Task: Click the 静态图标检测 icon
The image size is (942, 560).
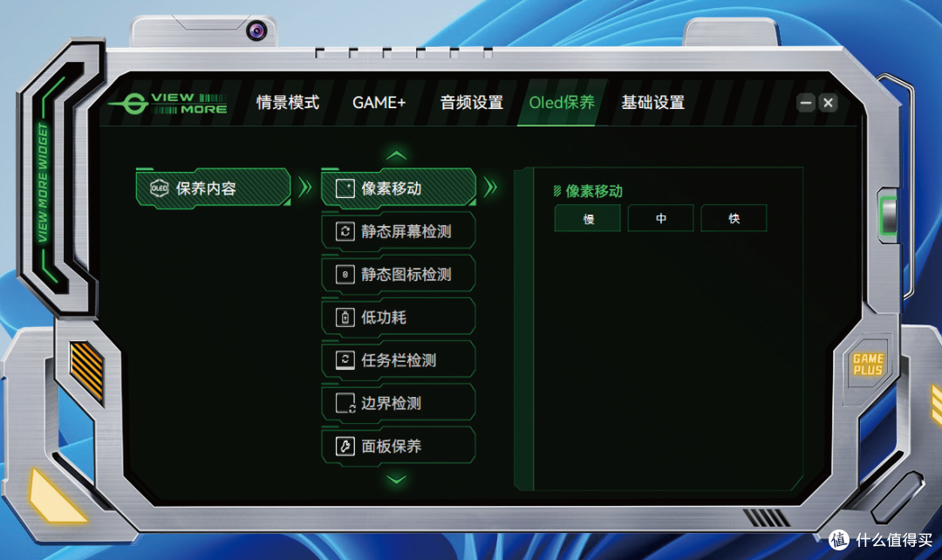Action: click(x=345, y=275)
